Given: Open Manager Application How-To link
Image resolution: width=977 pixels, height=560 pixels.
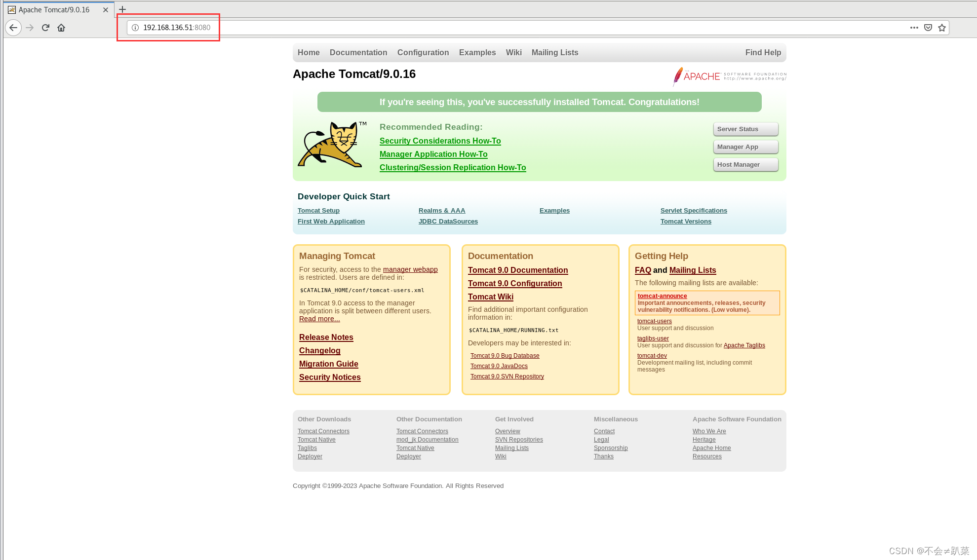Looking at the screenshot, I should [433, 154].
